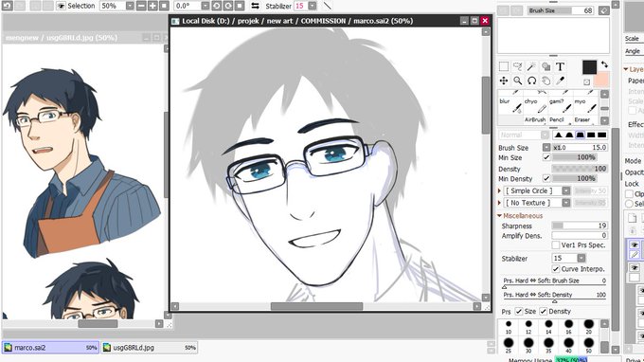The width and height of the screenshot is (644, 362).
Task: Open the No Texture dropdown
Action: pos(566,203)
